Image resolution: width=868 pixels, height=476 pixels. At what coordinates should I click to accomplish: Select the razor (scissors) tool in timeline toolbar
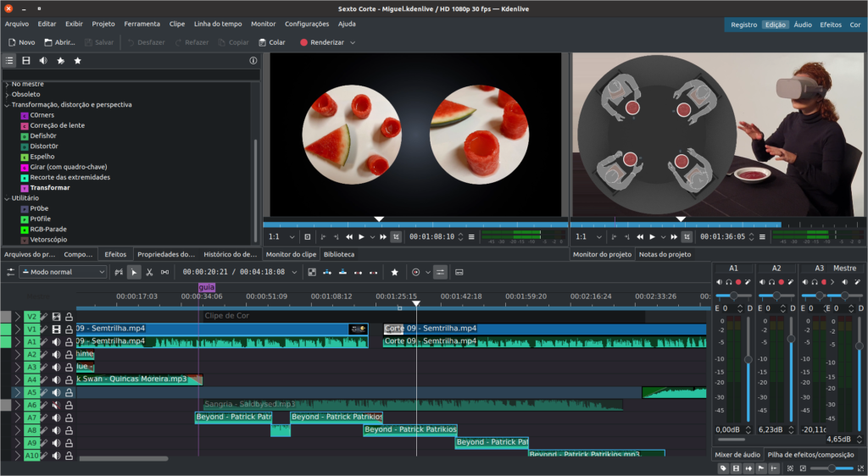click(x=149, y=272)
